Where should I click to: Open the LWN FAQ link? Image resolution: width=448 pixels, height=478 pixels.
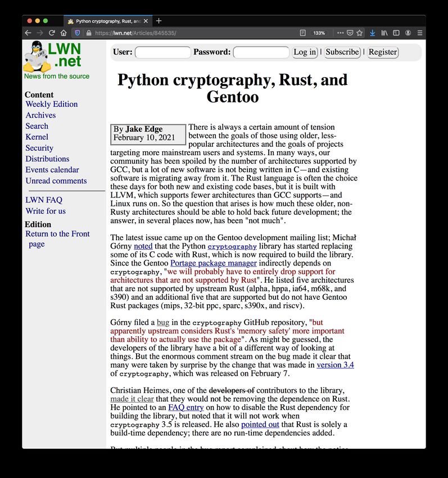[x=44, y=200]
